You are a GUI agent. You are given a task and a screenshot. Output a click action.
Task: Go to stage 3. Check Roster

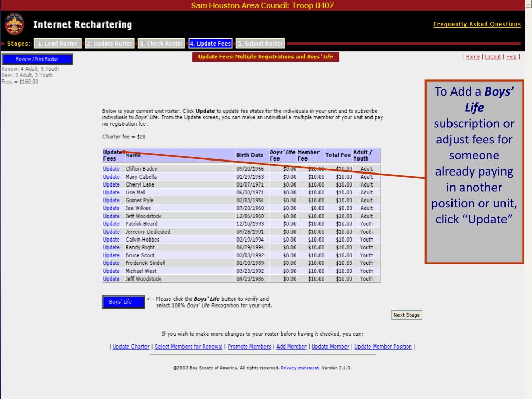(x=162, y=44)
